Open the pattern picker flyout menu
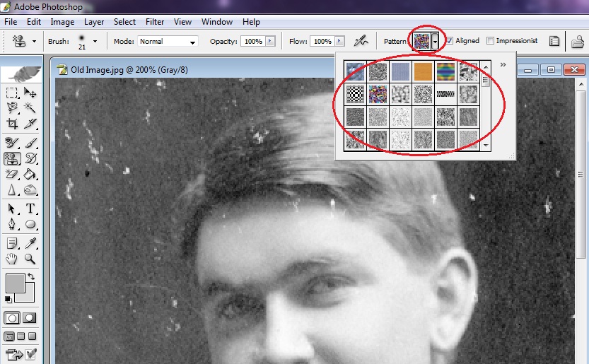Image resolution: width=589 pixels, height=364 pixels. tap(503, 64)
